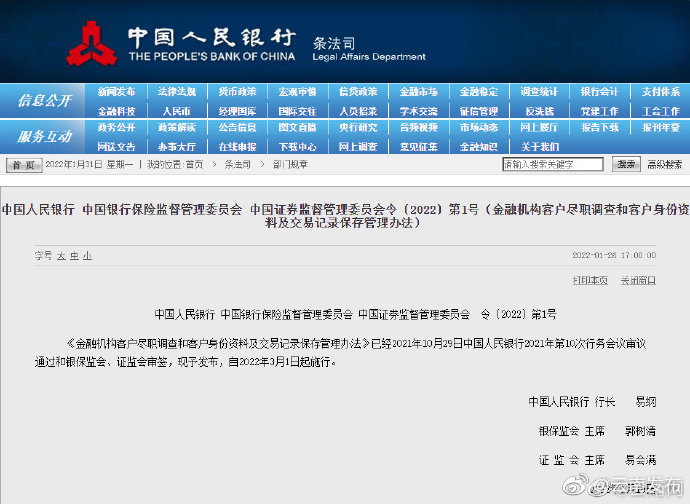The width and height of the screenshot is (690, 504).
Task: Open 经理国库 menu item
Action: tap(237, 111)
